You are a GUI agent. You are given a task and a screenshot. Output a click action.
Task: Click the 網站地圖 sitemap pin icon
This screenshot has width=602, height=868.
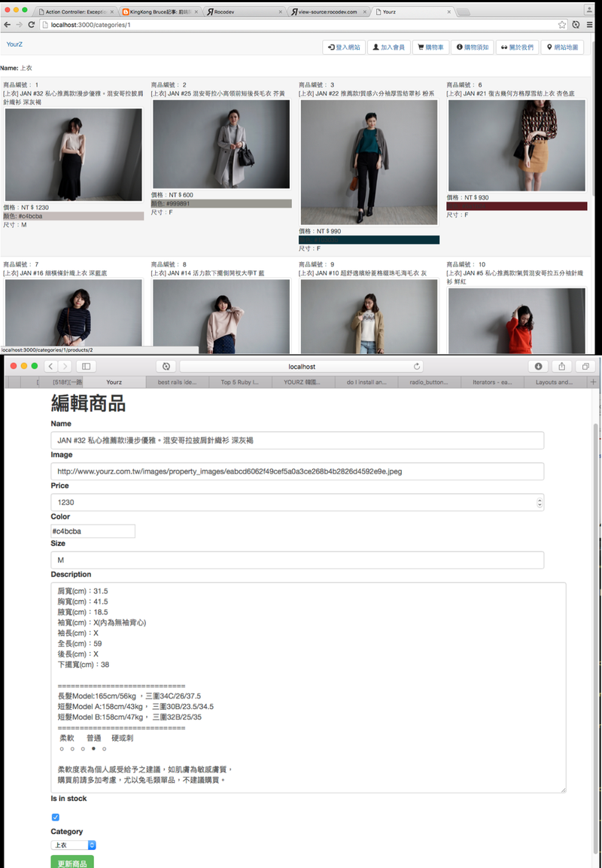tap(550, 47)
